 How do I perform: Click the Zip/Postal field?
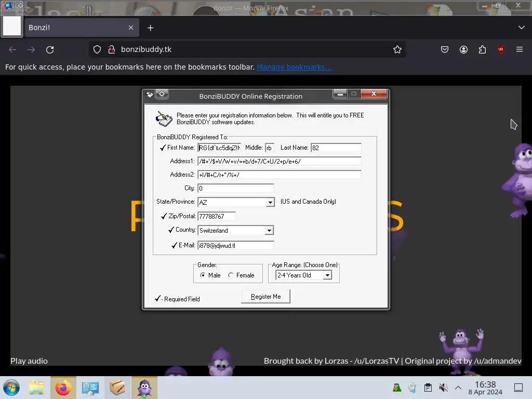point(217,216)
